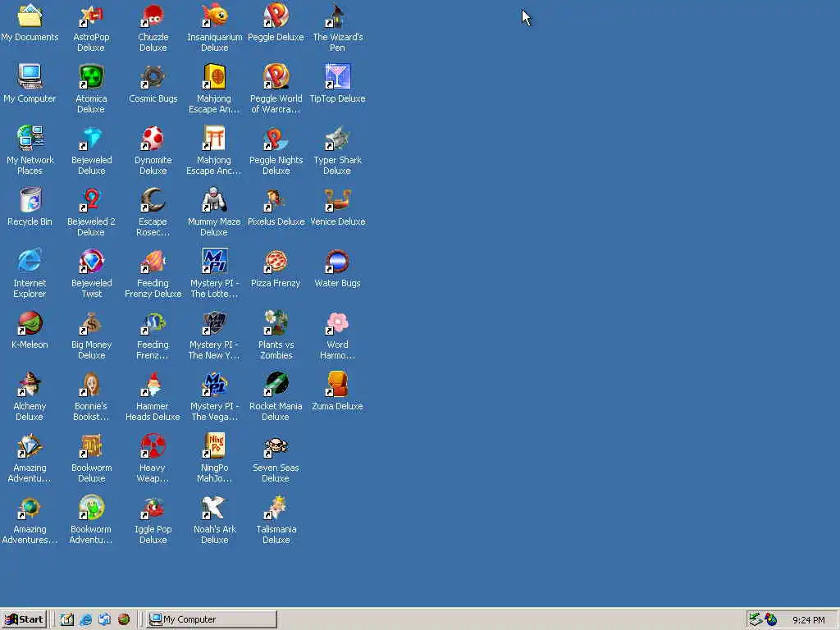Select the Typer Shark Deluxe shortcut

(x=337, y=151)
